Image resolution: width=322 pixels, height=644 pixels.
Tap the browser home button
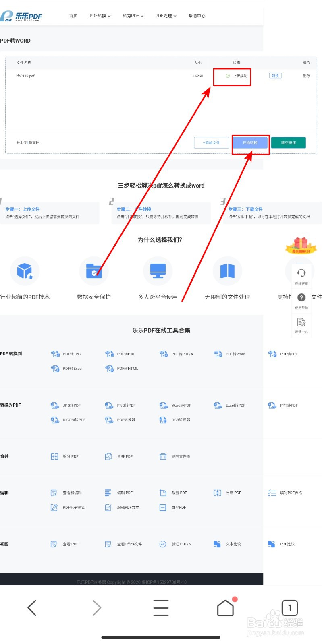tap(225, 608)
